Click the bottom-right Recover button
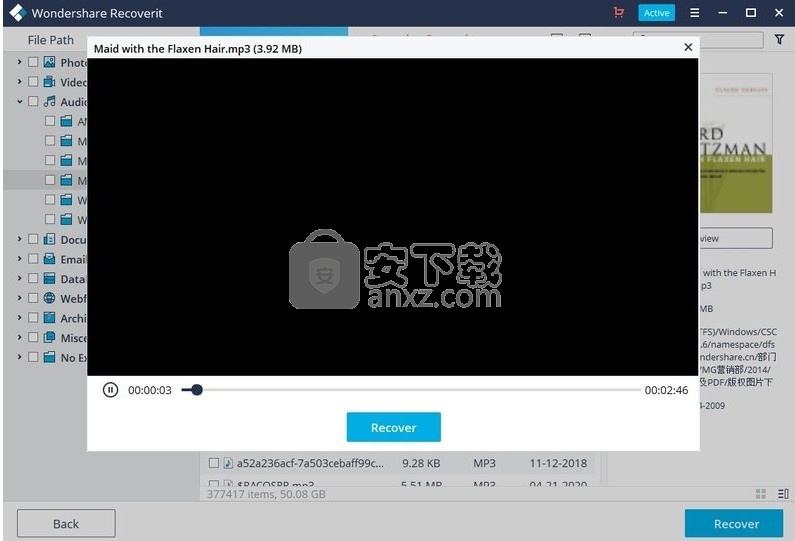 coord(736,524)
